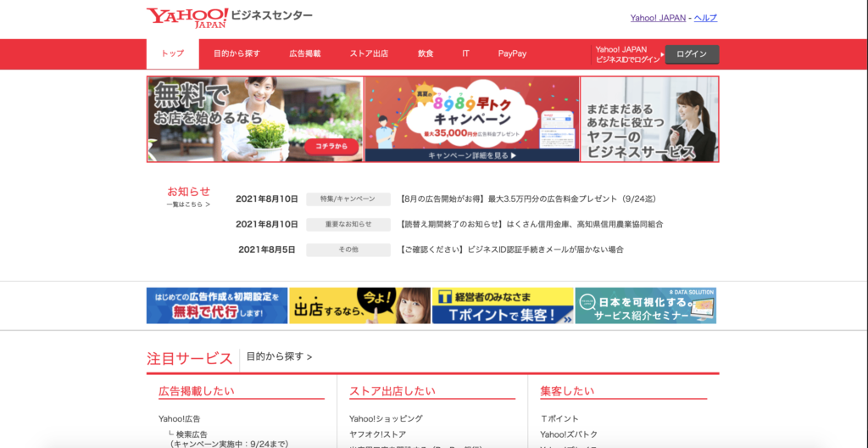868x448 pixels.
Task: Open the Yahoo!広告 link
Action: (x=180, y=418)
